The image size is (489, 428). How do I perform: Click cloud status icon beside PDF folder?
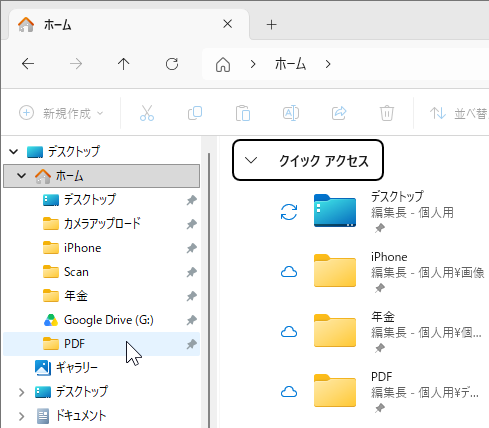tap(289, 392)
